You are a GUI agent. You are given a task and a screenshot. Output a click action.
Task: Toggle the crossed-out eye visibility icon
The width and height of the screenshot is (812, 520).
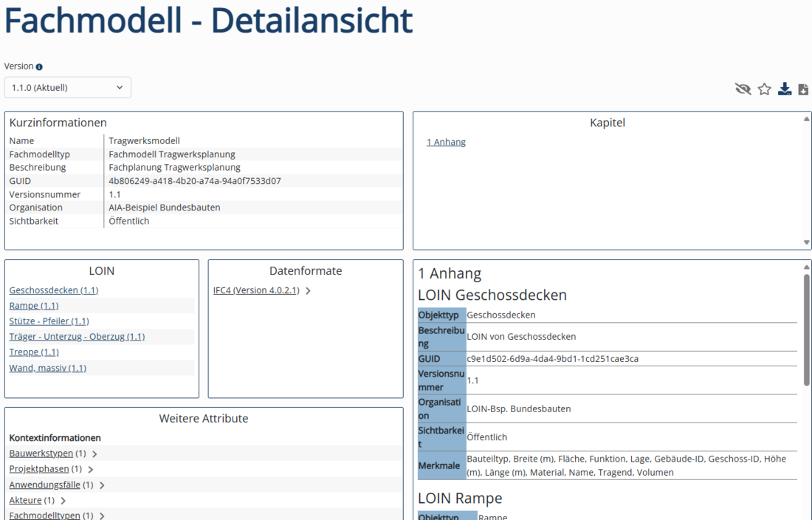pyautogui.click(x=743, y=89)
